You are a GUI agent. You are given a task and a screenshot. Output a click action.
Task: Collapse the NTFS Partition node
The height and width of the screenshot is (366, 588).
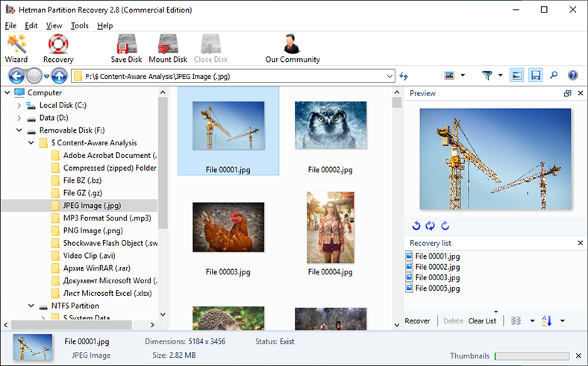coord(31,306)
